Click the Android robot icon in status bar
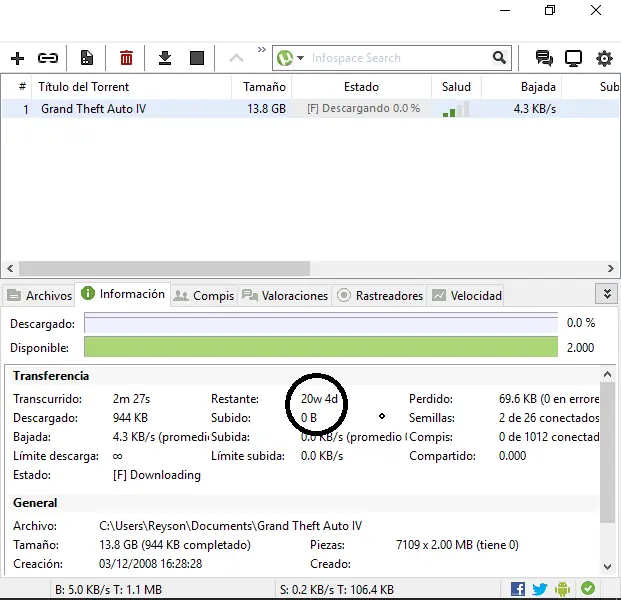This screenshot has height=600, width=621. coord(562,589)
